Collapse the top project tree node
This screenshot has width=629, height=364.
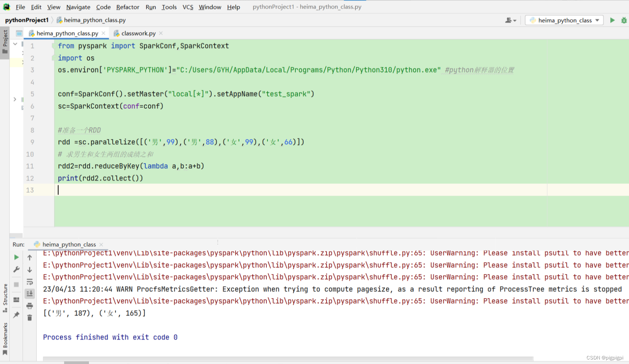15,44
